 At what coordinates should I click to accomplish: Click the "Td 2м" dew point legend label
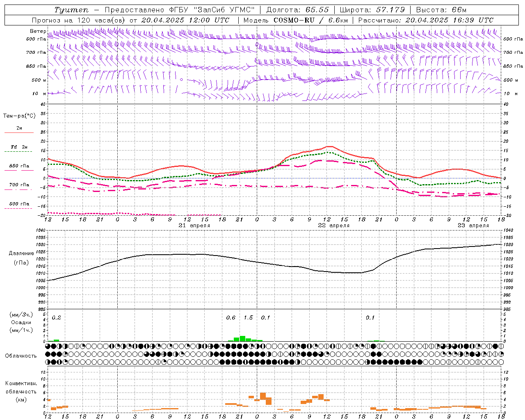pyautogui.click(x=19, y=147)
